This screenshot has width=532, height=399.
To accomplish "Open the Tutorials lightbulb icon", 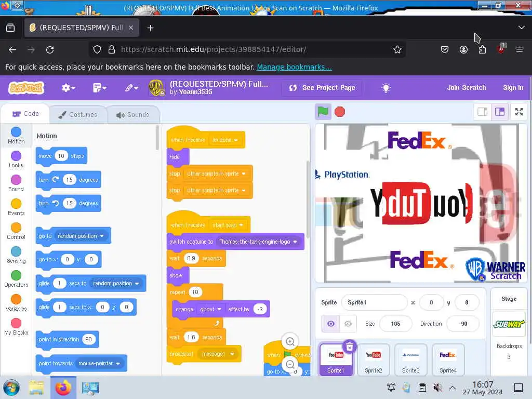I will pyautogui.click(x=386, y=88).
